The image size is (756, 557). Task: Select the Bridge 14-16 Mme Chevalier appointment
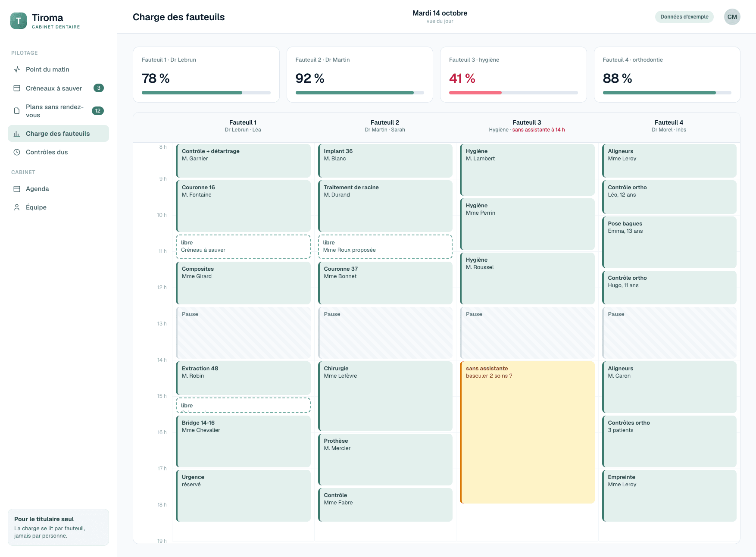pos(243,441)
